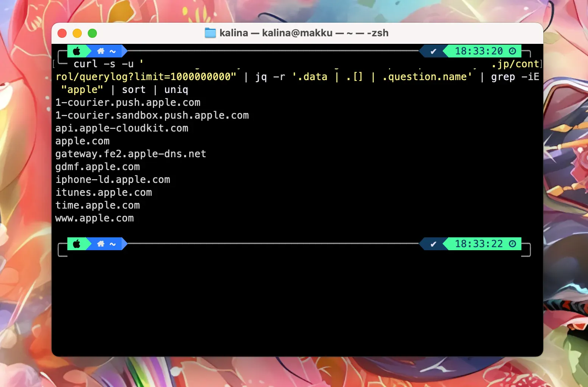Click the 18:33:22 timestamp

(479, 244)
